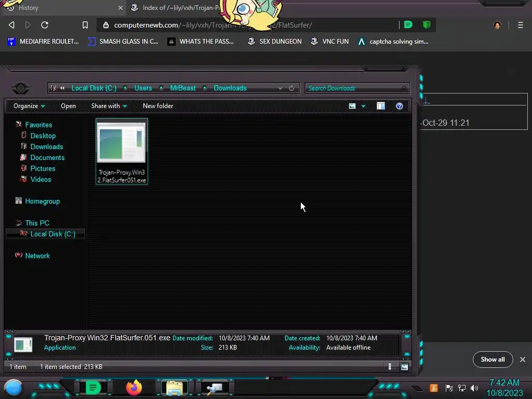Open the Start orb
532x399 pixels.
click(14, 388)
